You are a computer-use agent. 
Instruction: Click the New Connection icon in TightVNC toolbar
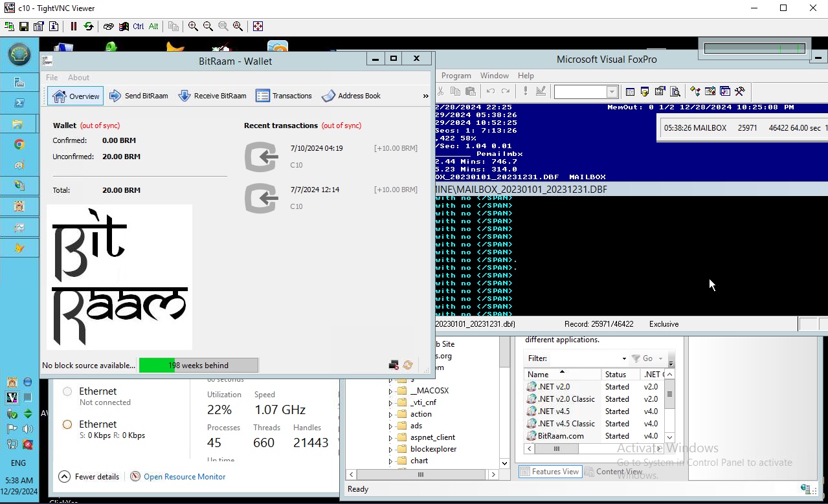(9, 27)
